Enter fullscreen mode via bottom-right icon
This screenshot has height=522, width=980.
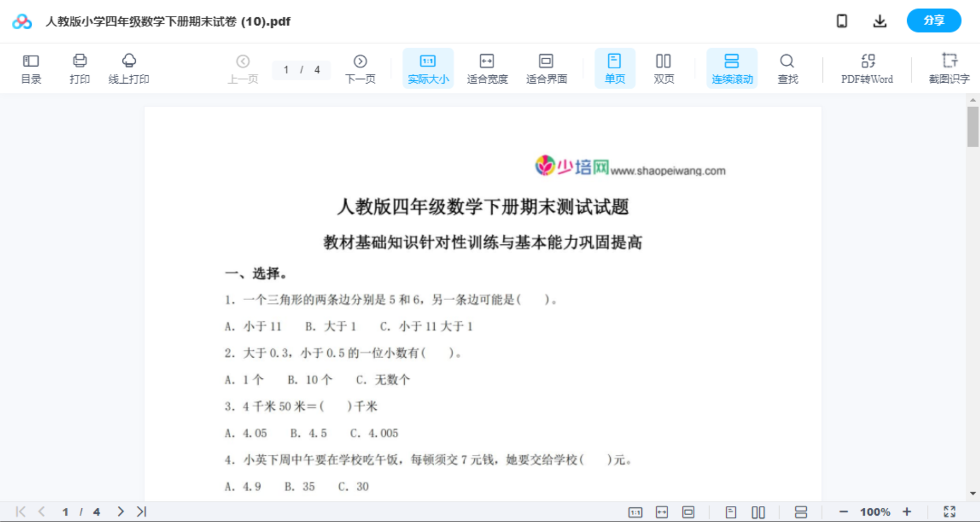[949, 512]
